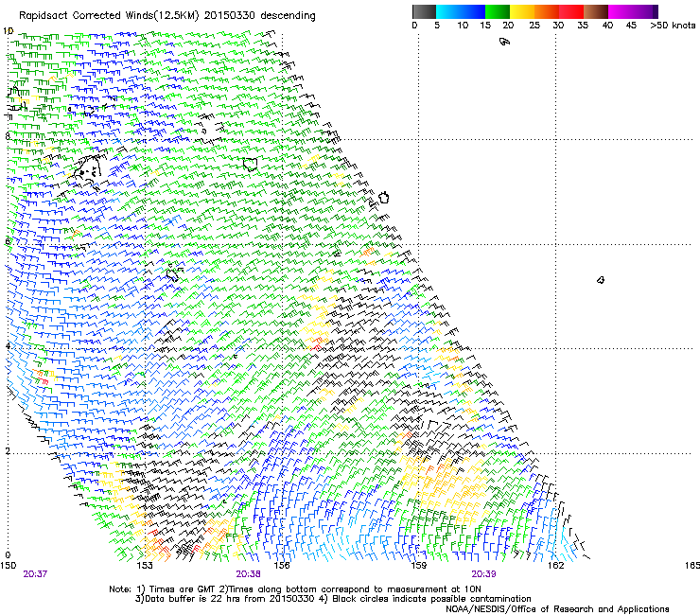Click the brown 35-40 knots color band
Screen dimensions: 700x615
(596, 11)
